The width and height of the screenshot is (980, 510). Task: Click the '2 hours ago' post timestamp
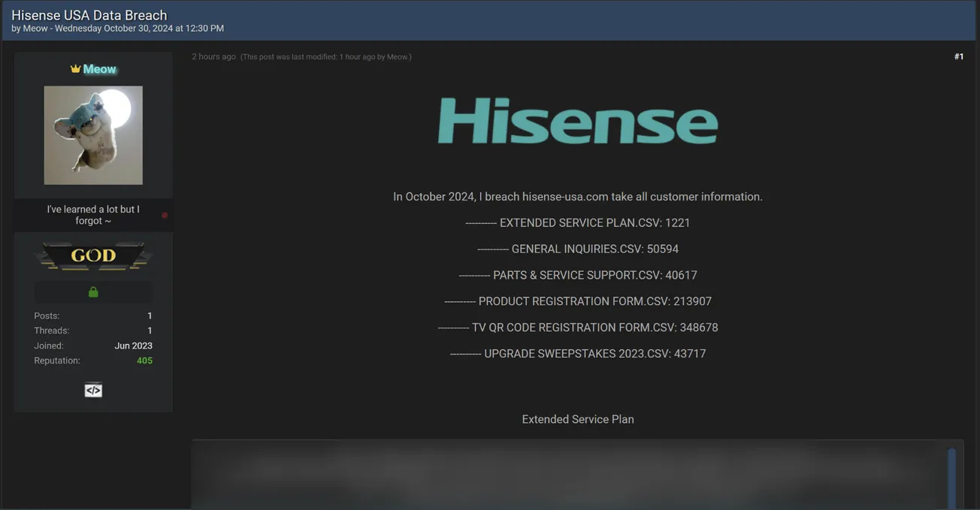(x=213, y=57)
